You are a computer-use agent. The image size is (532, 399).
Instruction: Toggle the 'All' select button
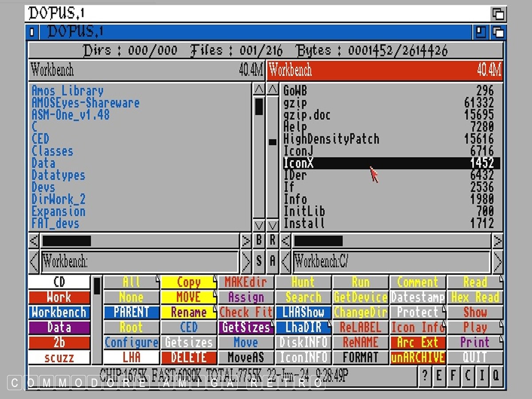pos(131,282)
